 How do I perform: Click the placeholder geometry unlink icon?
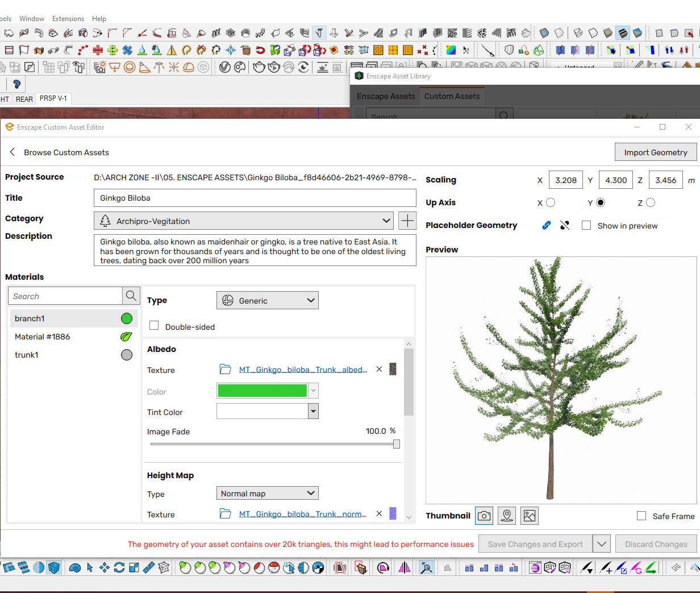point(565,225)
